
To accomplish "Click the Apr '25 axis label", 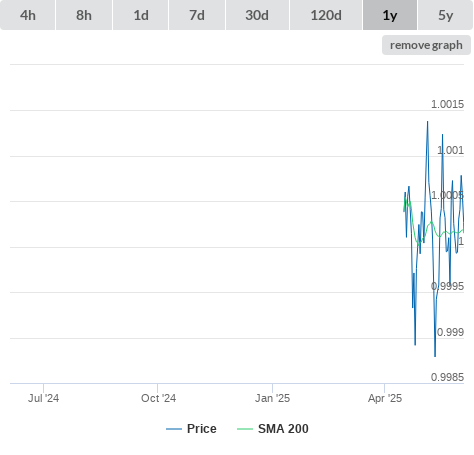I will tap(385, 398).
